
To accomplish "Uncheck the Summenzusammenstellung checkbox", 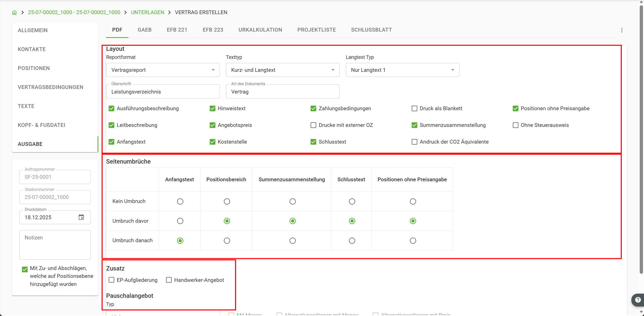I will [x=414, y=125].
